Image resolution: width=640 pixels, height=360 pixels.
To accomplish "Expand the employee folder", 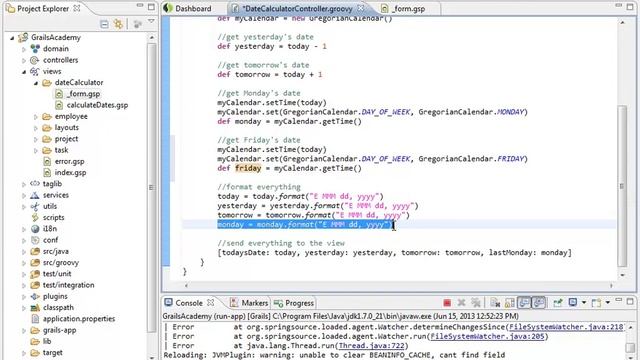I will (36, 117).
